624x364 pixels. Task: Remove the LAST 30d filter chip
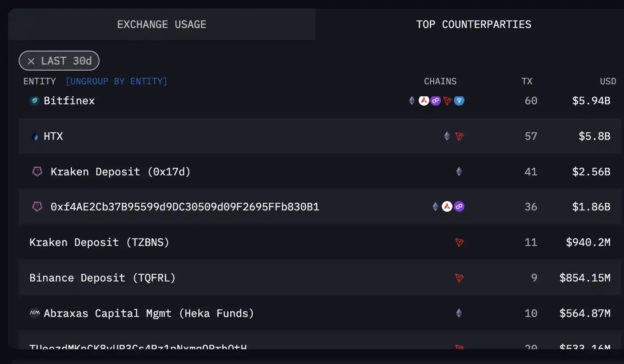[x=31, y=61]
